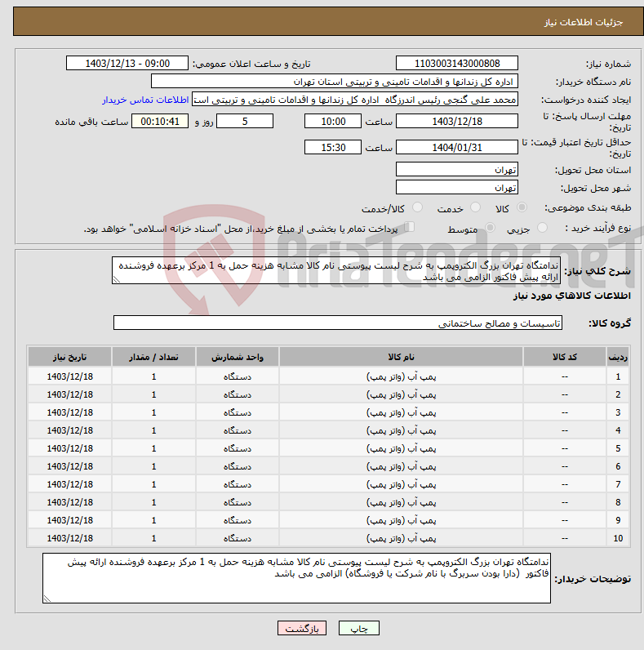Select the کالا/خدمت radio button
644x650 pixels.
[417, 207]
